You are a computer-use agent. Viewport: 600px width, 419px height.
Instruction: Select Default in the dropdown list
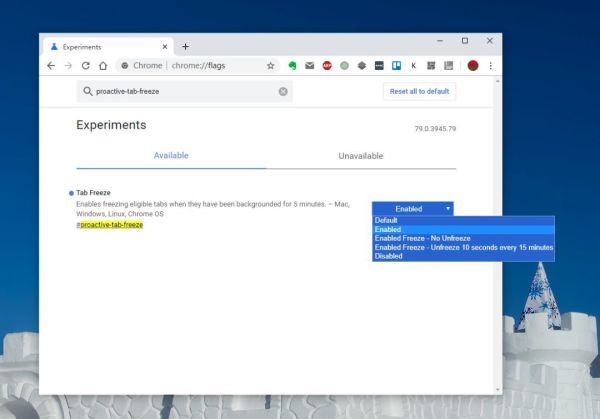click(463, 220)
